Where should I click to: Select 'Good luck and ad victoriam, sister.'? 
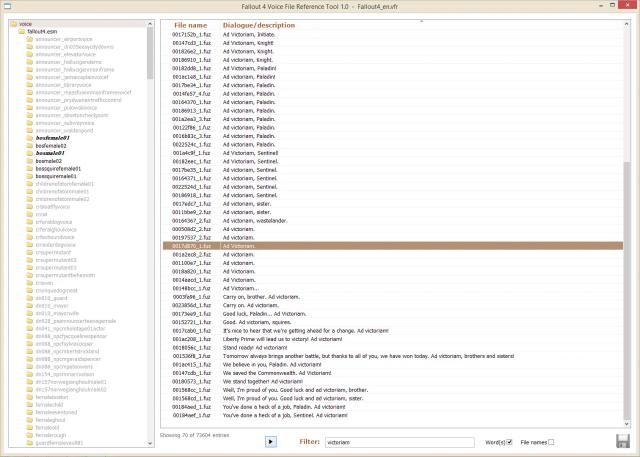393,398
